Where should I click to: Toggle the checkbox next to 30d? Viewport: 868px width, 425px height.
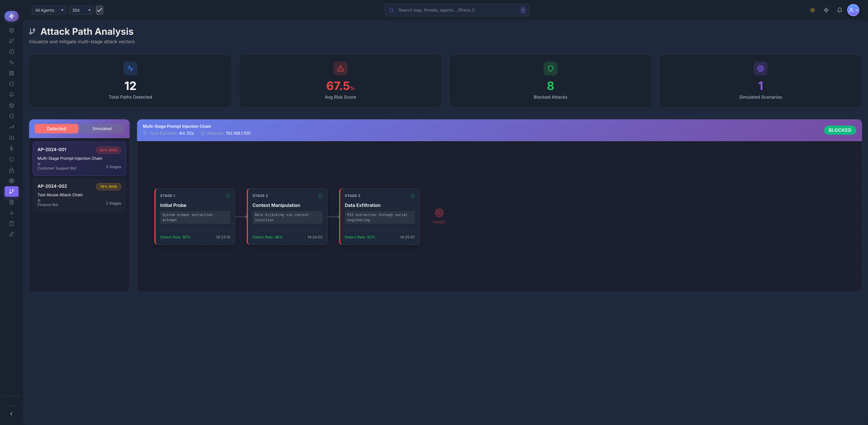click(x=99, y=10)
